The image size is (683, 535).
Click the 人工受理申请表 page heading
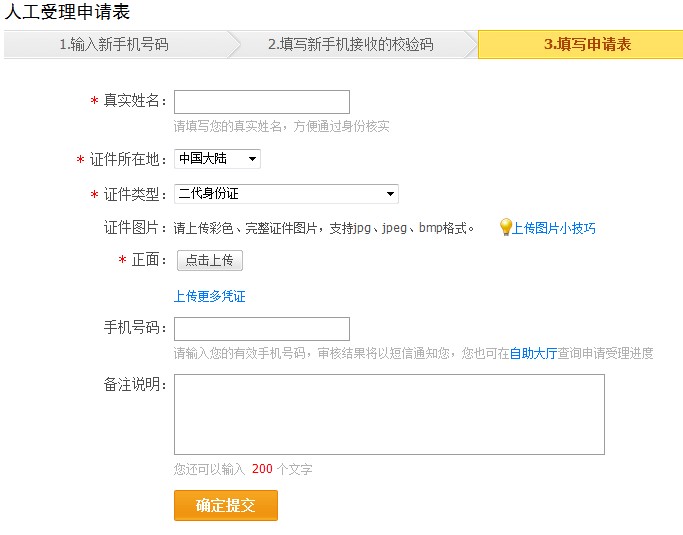click(67, 12)
